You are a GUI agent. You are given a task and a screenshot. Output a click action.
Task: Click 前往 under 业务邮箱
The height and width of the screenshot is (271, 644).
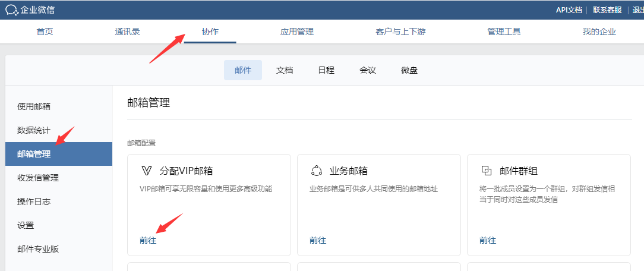click(x=318, y=241)
